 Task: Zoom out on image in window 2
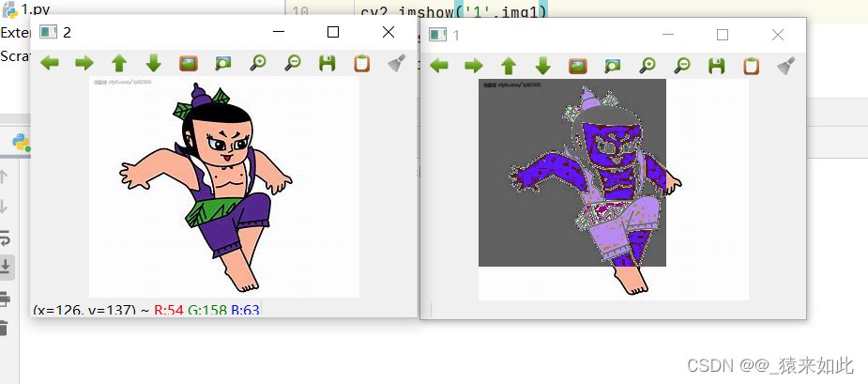pos(292,63)
